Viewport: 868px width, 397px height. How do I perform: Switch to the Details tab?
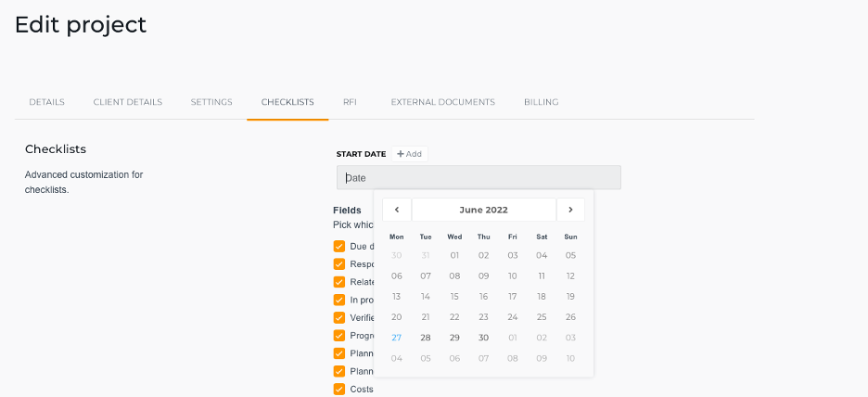pos(47,102)
